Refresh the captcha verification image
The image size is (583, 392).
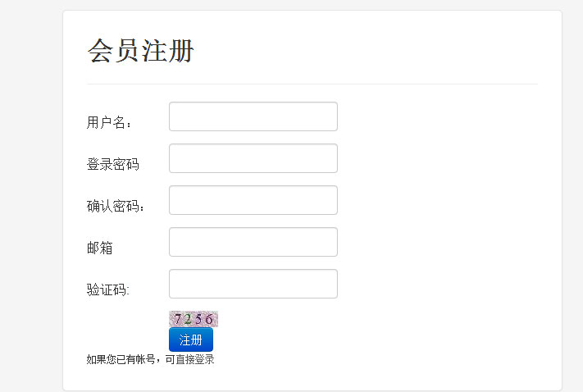pyautogui.click(x=194, y=319)
